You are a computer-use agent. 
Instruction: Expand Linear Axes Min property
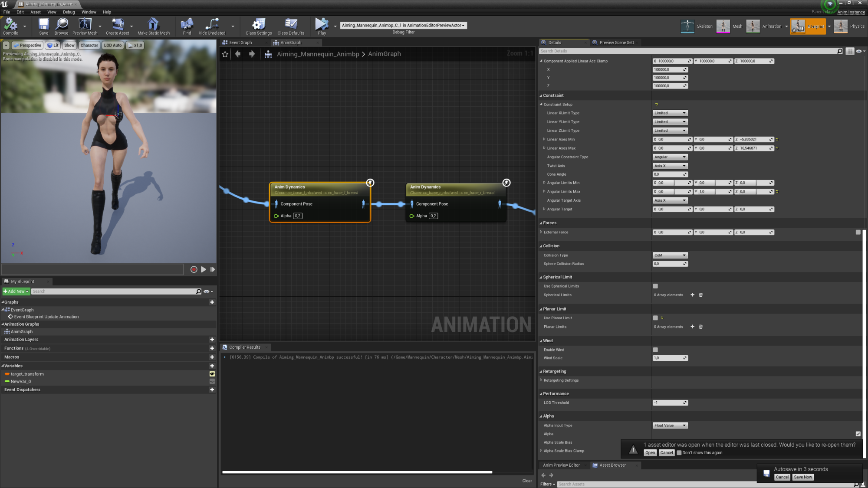[x=544, y=139]
